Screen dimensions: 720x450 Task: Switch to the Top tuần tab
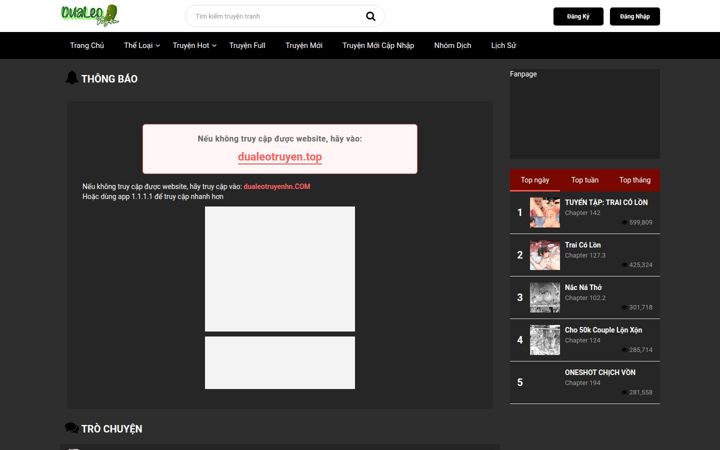point(585,180)
